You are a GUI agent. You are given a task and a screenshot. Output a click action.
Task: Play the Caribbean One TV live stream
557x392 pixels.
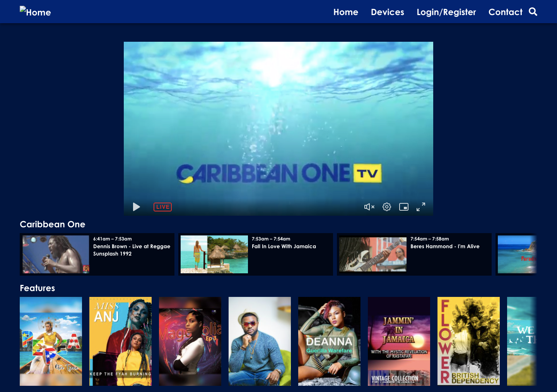point(136,207)
